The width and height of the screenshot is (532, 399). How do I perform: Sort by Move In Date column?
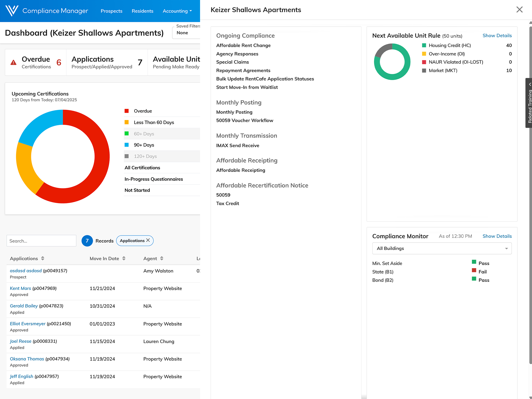[124, 258]
